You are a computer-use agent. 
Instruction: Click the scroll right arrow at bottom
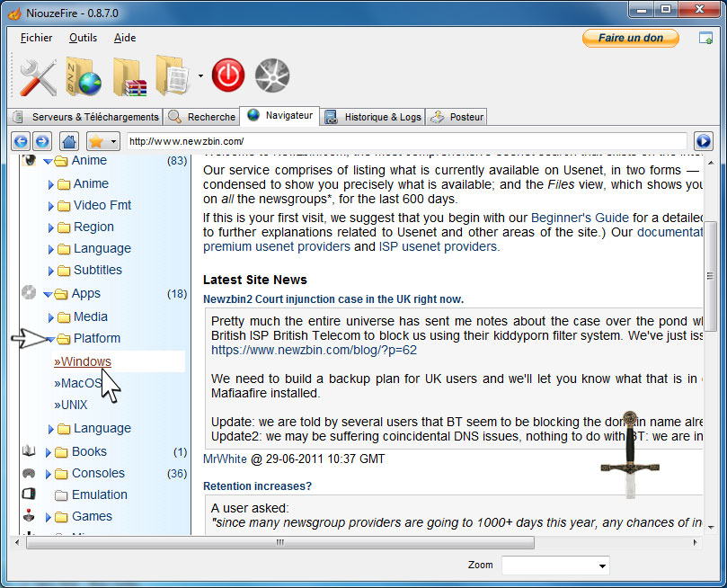point(695,542)
